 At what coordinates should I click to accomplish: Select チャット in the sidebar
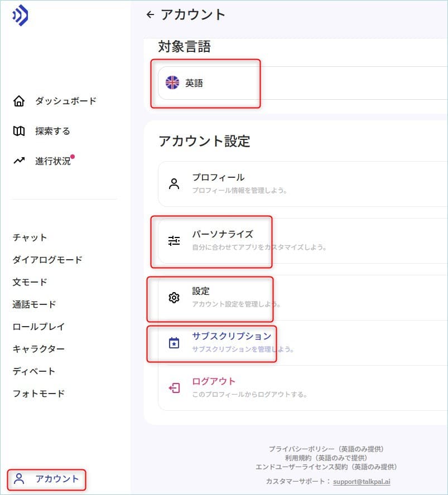(x=30, y=237)
